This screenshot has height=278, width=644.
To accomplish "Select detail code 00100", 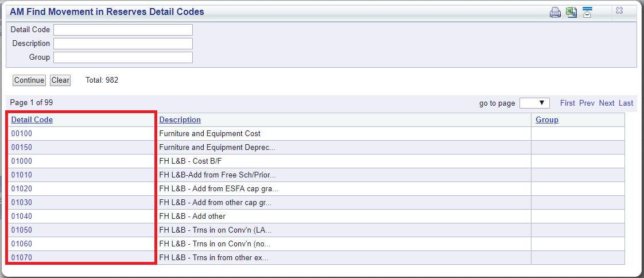I will [x=22, y=134].
